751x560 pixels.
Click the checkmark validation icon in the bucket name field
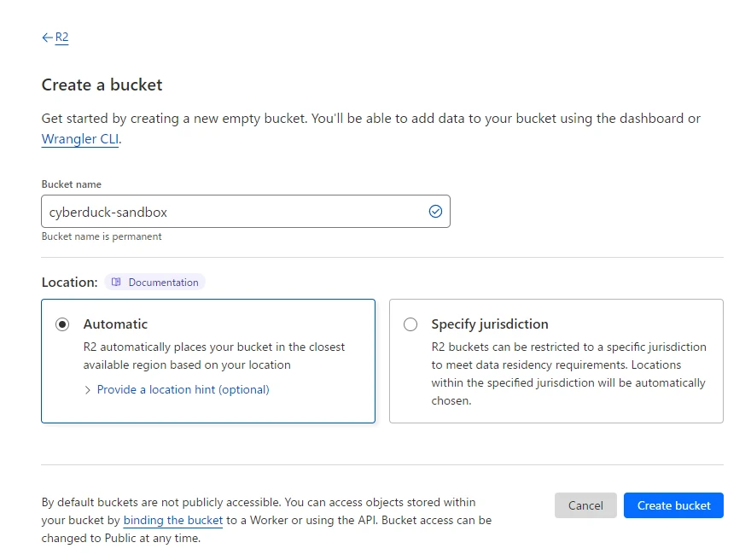coord(435,211)
